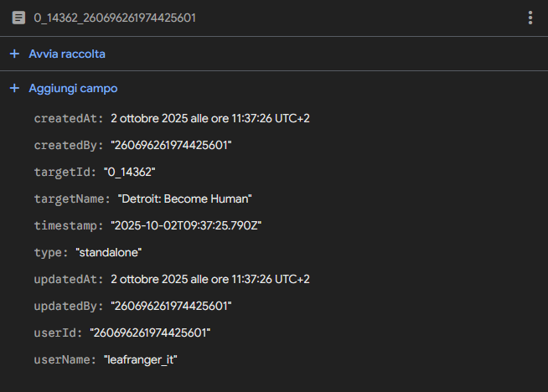Select the createdBy value "260696261974425601"
Screen dimensions: 548x392
pos(171,146)
